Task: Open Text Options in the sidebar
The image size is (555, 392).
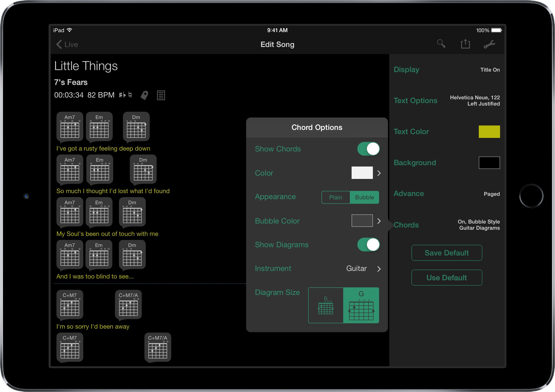Action: coord(415,100)
